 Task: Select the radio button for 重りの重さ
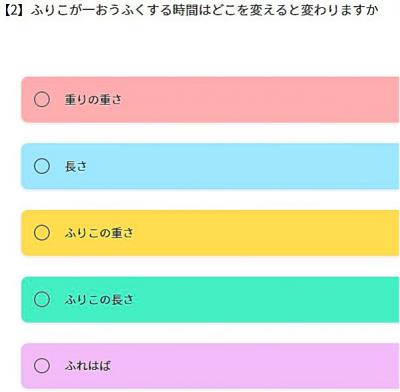[42, 99]
